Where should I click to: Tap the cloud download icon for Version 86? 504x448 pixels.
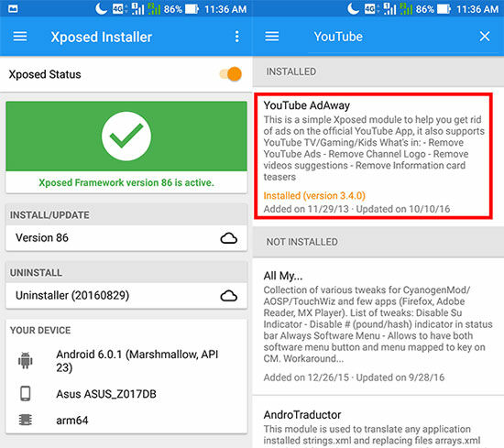229,238
